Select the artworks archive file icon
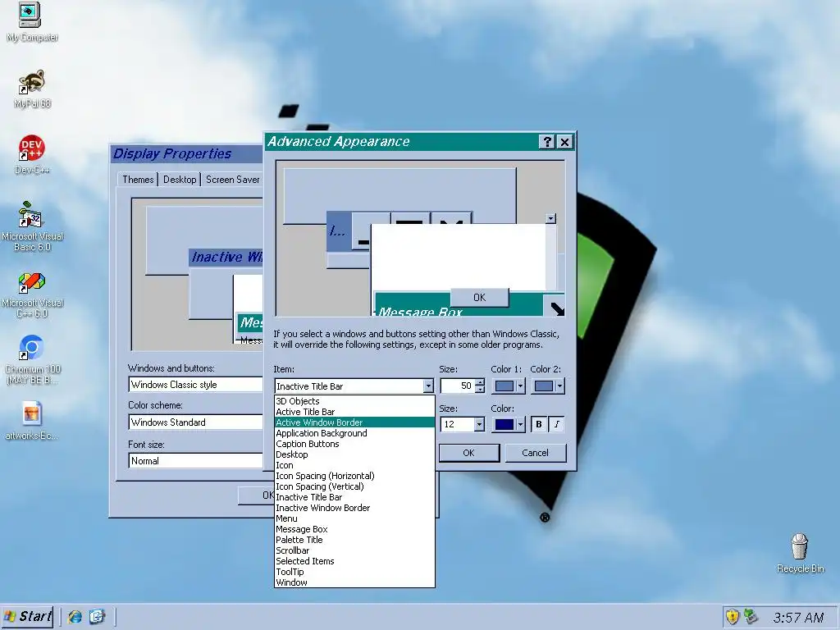The width and height of the screenshot is (840, 630). click(x=32, y=421)
